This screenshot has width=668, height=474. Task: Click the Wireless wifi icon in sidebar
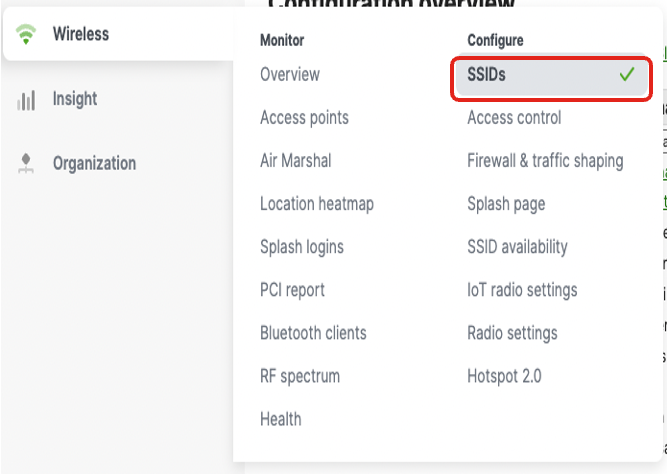click(26, 35)
